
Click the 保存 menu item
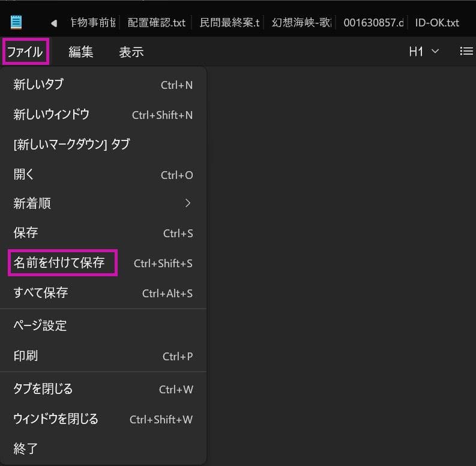pos(103,233)
